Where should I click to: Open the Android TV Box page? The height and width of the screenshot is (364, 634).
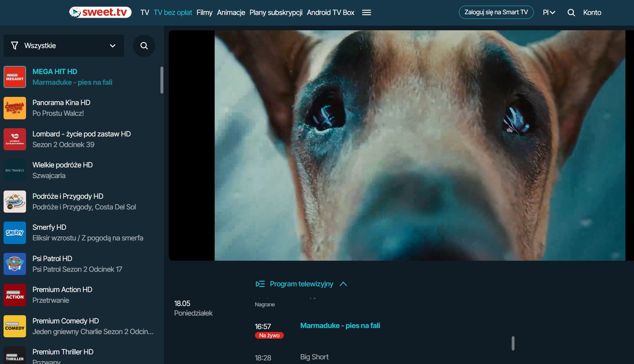(331, 12)
